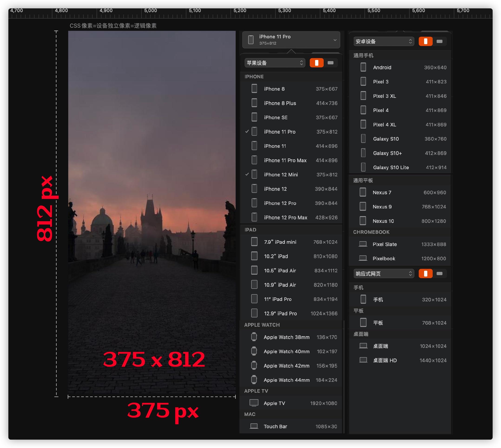Viewport: 501px width, 448px height.
Task: Click the Apple TV screen icon
Action: point(254,403)
